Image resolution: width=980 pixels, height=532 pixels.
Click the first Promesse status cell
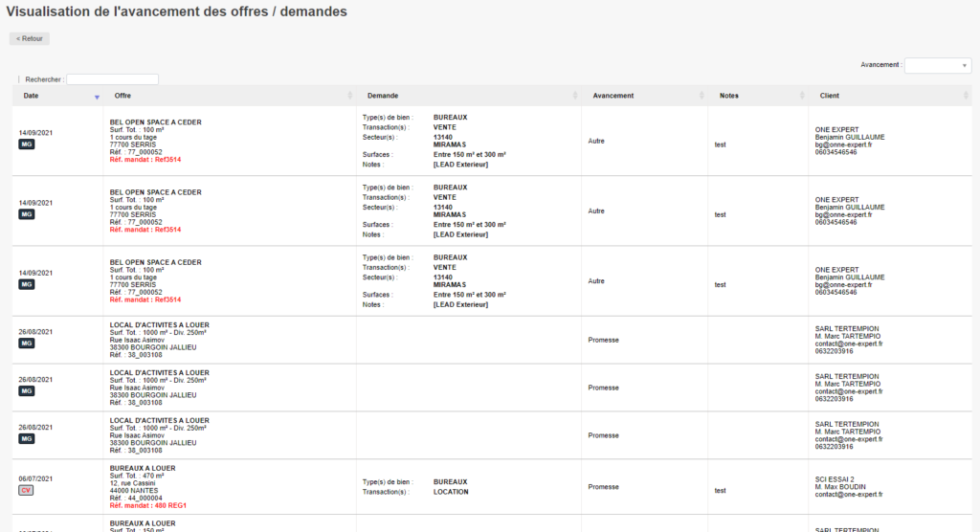pyautogui.click(x=603, y=340)
